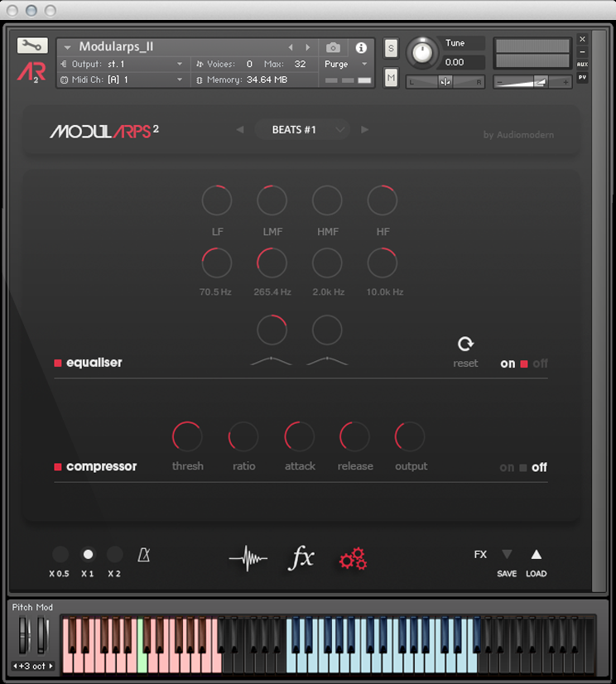Viewport: 616px width, 684px height.
Task: Toggle the metronome icon
Action: 144,555
